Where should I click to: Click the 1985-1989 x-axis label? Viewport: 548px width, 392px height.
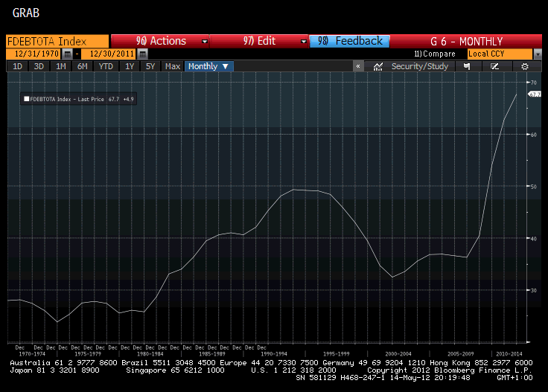click(x=212, y=353)
